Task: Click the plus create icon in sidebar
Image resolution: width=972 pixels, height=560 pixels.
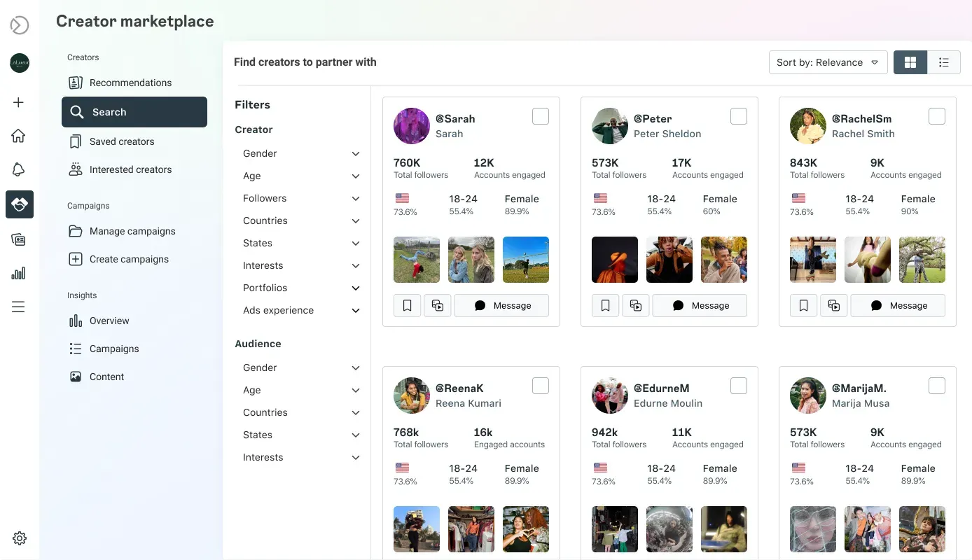Action: coord(19,102)
